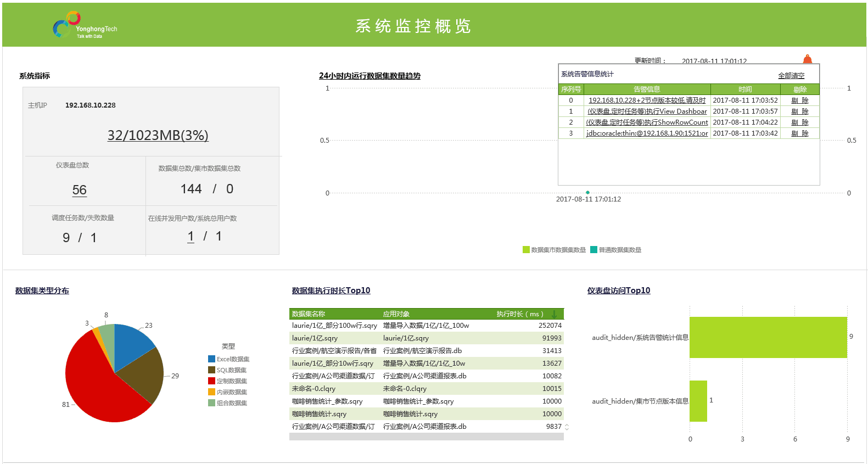Click the 定制数据集 red legend swatch
The image size is (868, 464).
[211, 381]
